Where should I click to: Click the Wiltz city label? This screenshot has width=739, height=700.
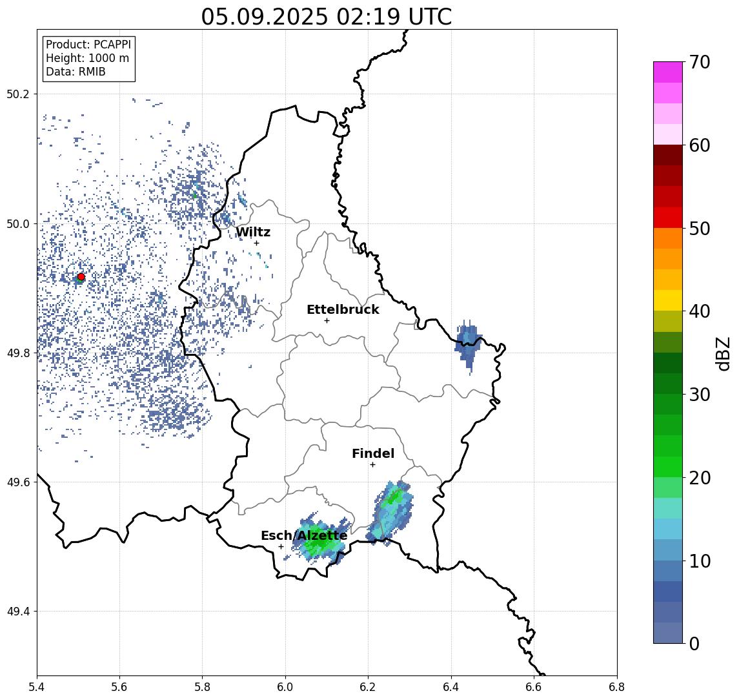[x=253, y=232]
